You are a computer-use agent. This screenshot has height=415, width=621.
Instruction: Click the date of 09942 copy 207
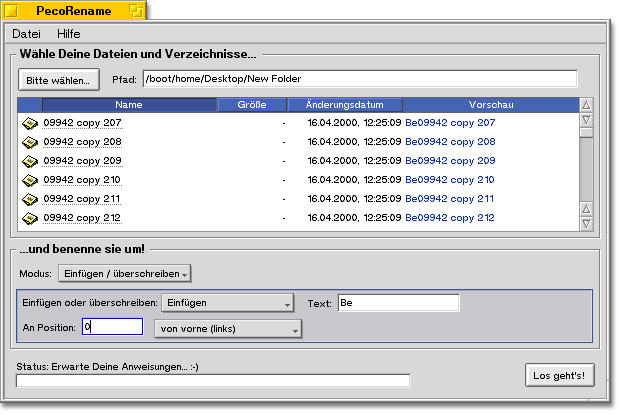pos(354,123)
